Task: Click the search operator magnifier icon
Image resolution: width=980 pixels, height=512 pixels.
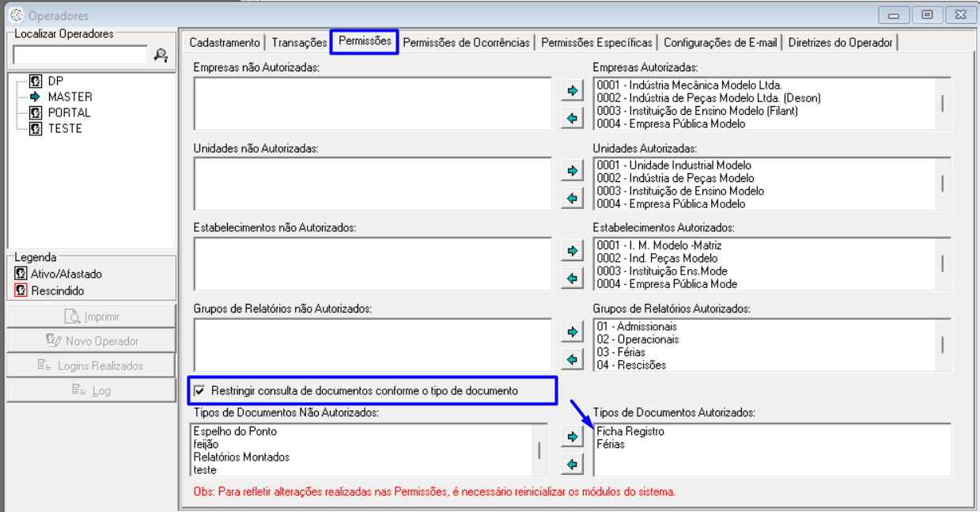Action: pyautogui.click(x=161, y=55)
